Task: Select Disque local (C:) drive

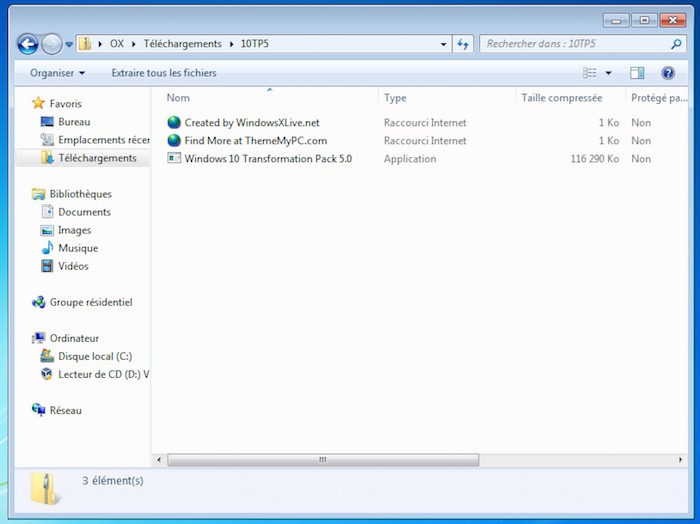Action: coord(94,356)
